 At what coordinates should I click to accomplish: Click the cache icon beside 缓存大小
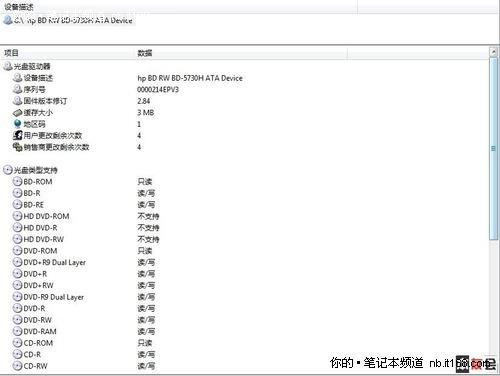[x=17, y=112]
